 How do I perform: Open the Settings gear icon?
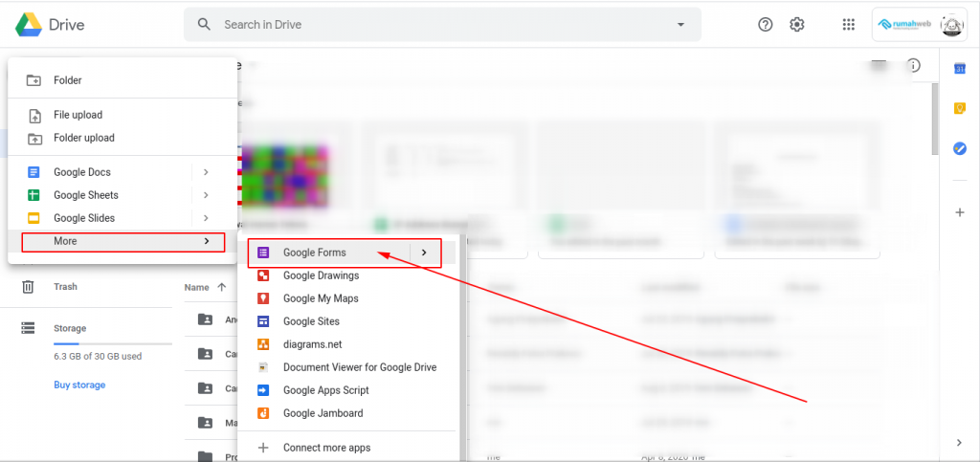coord(796,24)
